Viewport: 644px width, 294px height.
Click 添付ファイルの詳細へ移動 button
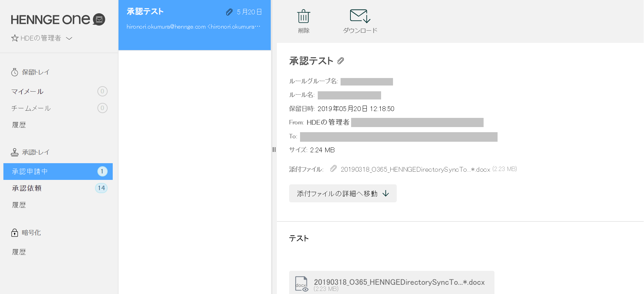coord(343,194)
